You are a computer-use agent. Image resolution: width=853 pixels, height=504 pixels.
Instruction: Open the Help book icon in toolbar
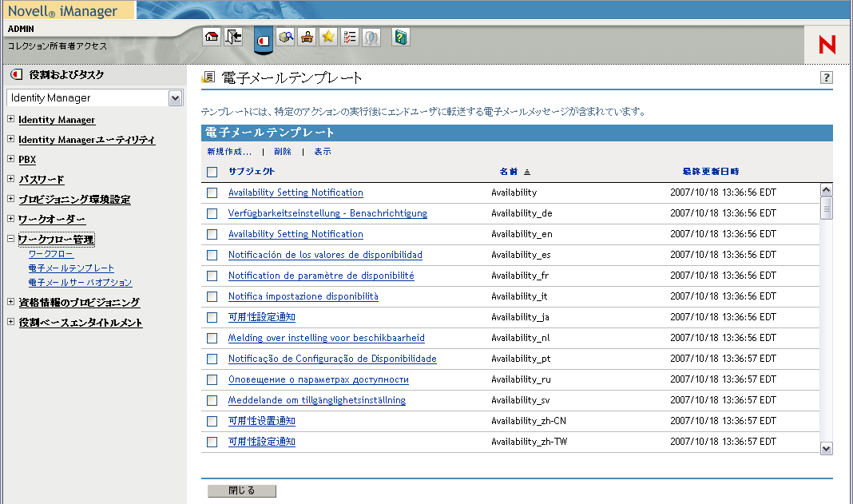click(x=400, y=37)
